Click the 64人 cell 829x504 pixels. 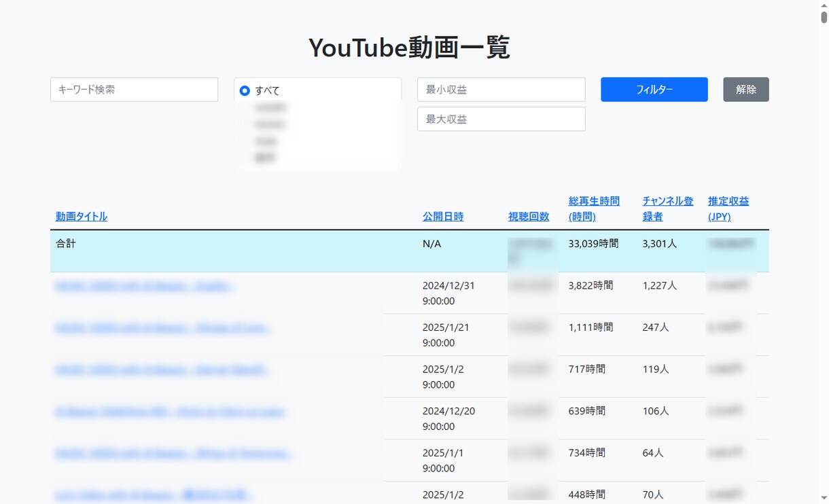point(653,453)
